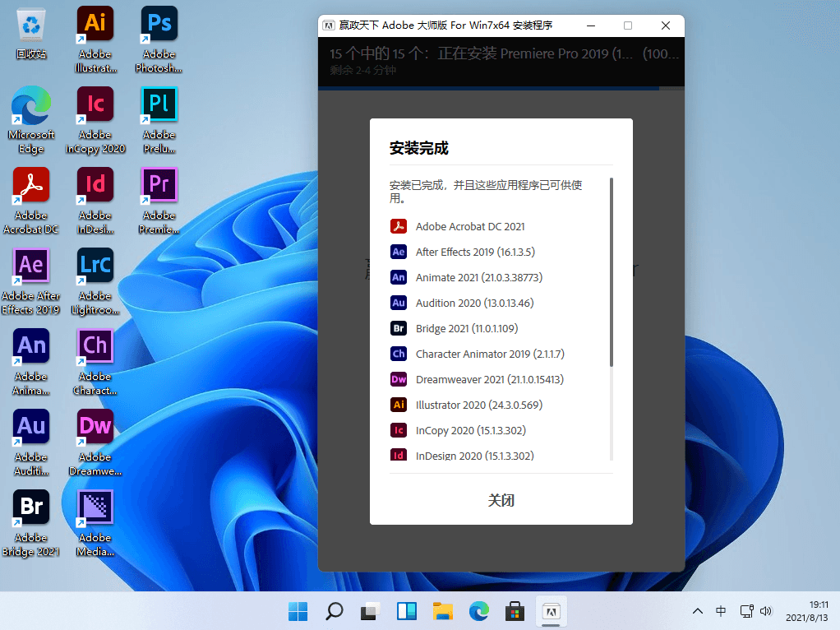Click Acrobat icon in installed list
The height and width of the screenshot is (630, 840).
coord(398,226)
